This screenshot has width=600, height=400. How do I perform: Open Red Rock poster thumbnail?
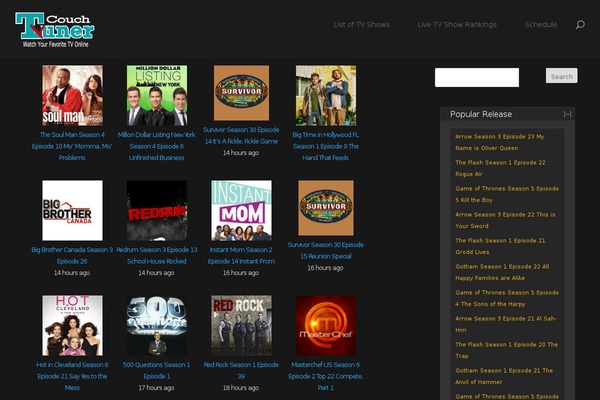point(241,325)
